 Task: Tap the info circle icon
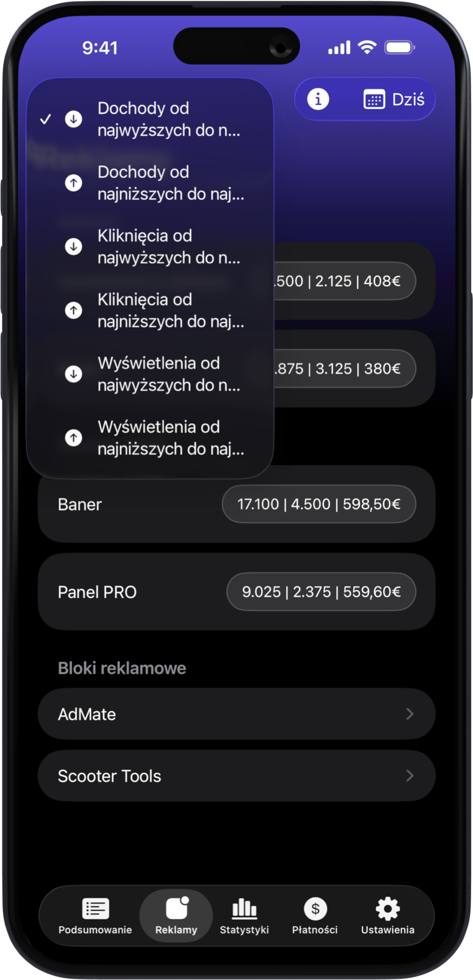pyautogui.click(x=318, y=99)
